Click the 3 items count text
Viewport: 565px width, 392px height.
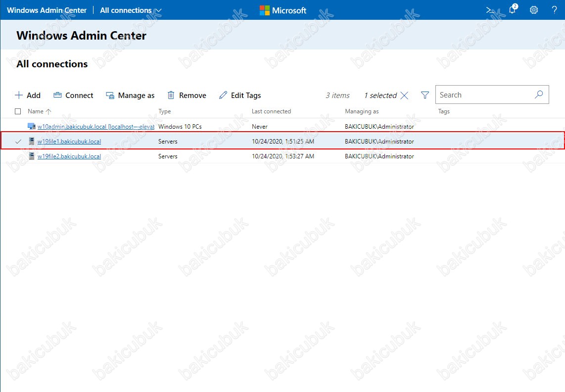[337, 95]
